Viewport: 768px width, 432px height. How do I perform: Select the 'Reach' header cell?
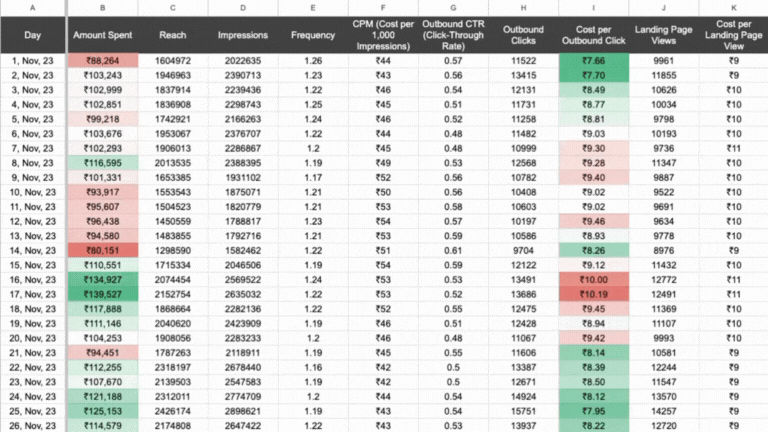click(172, 35)
